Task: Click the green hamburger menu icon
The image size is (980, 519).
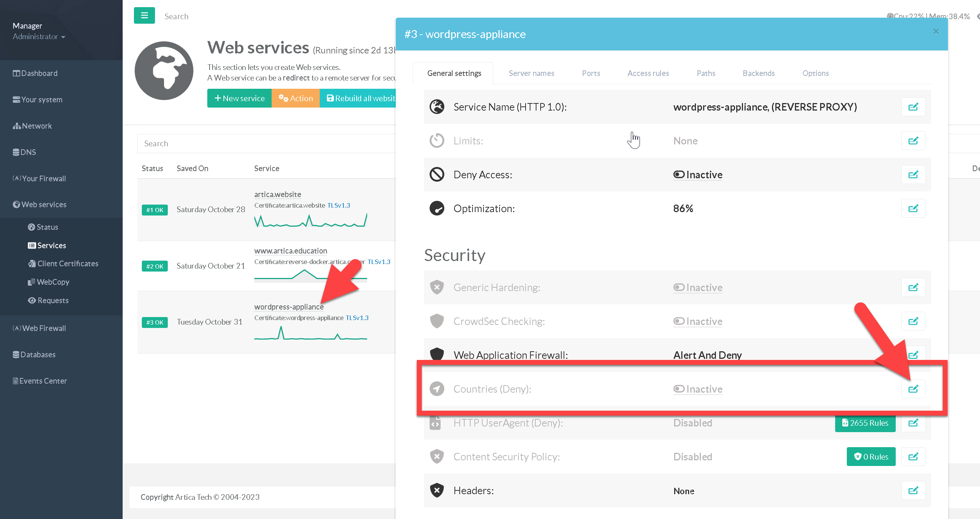Action: pos(144,15)
